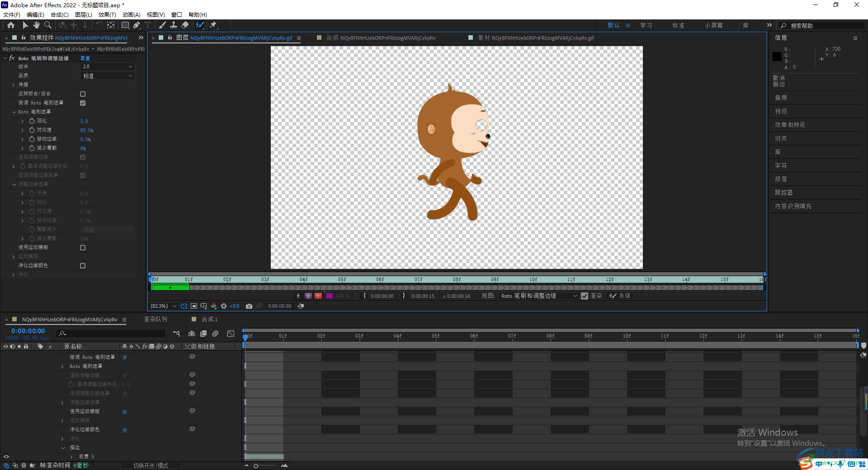Expand the 羽化 property
The height and width of the screenshot is (470, 868).
coord(23,121)
